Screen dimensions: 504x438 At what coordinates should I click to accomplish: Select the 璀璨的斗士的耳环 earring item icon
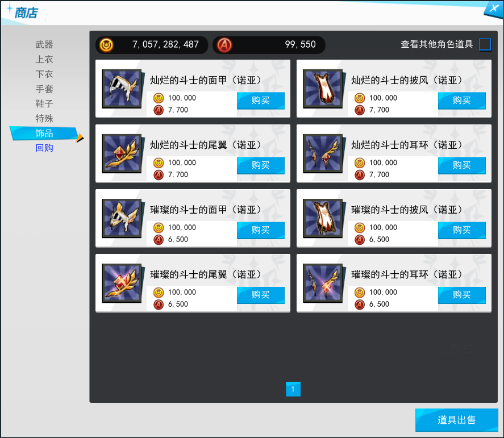click(323, 283)
